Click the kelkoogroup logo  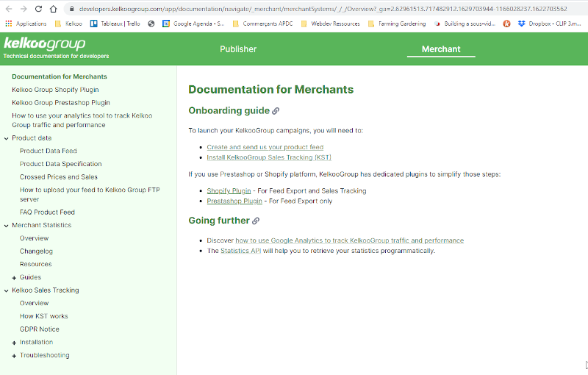(45, 44)
